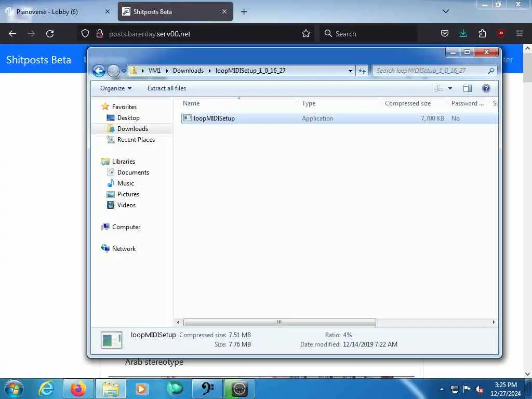Click the VM1 breadcrumb in address bar
This screenshot has height=399, width=532.
pyautogui.click(x=154, y=71)
